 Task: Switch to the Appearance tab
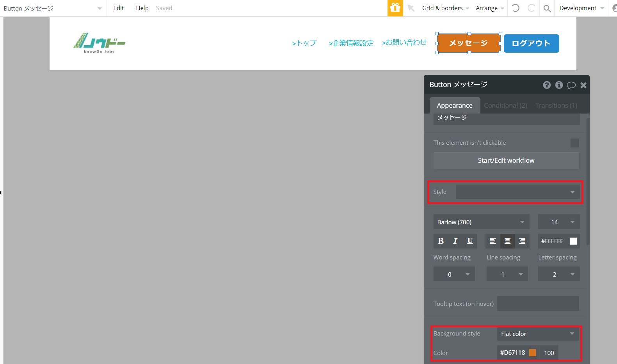coord(455,105)
